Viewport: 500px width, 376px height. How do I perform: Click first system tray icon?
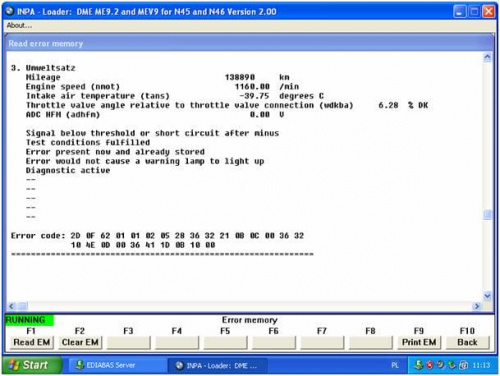click(418, 365)
